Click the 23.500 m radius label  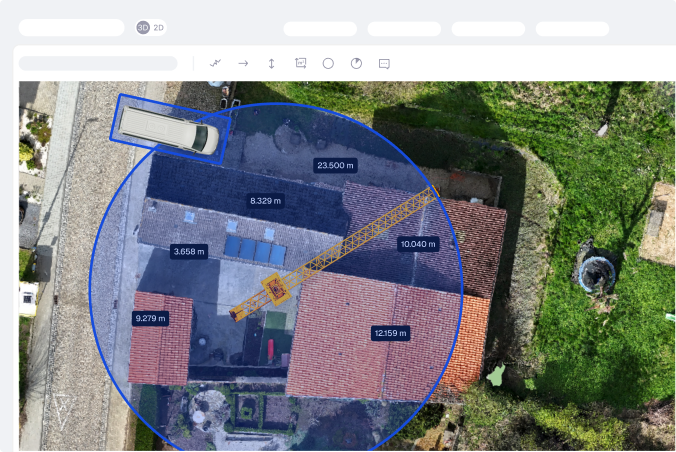[x=335, y=165]
